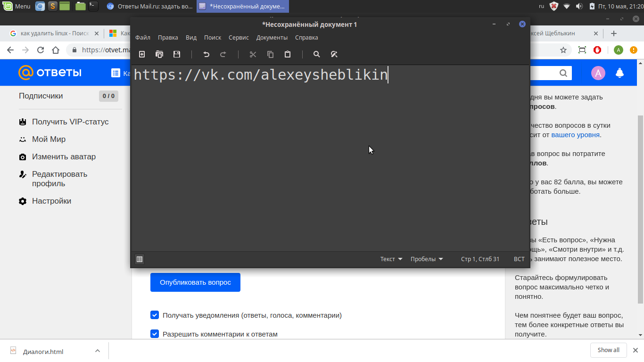Image resolution: width=644 pixels, height=362 pixels.
Task: Open search with the magnifier icon in the editor toolbar
Action: pos(317,54)
